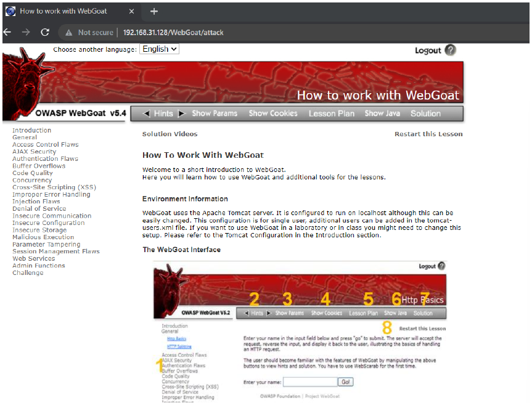
Task: Click The WebGoat Interface heading
Action: [181, 250]
